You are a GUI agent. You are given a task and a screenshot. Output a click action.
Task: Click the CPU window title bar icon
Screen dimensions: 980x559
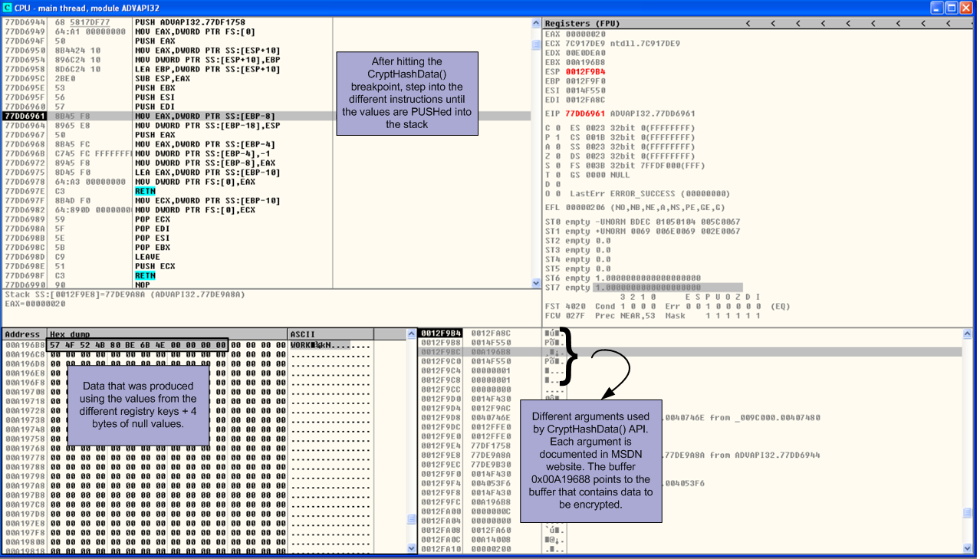7,8
